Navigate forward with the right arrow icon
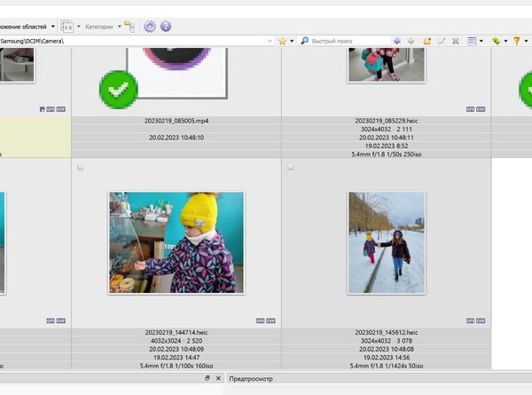The width and height of the screenshot is (532, 395). pyautogui.click(x=411, y=41)
